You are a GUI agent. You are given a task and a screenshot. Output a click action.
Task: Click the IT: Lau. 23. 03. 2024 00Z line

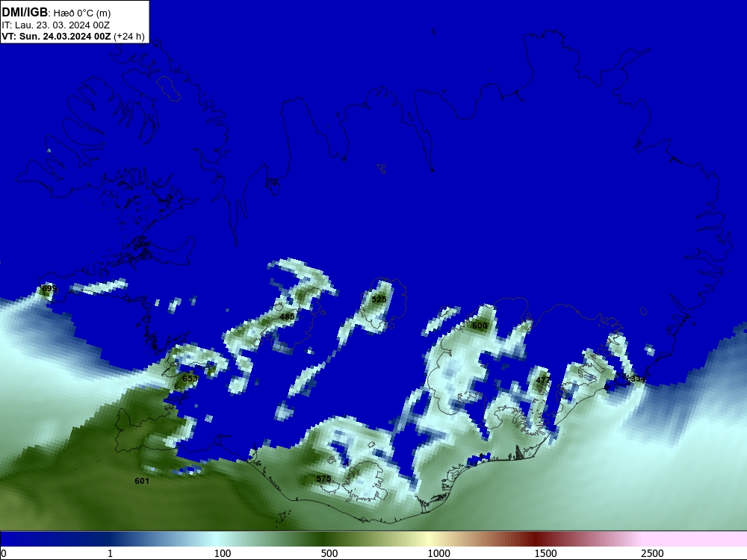[56, 25]
